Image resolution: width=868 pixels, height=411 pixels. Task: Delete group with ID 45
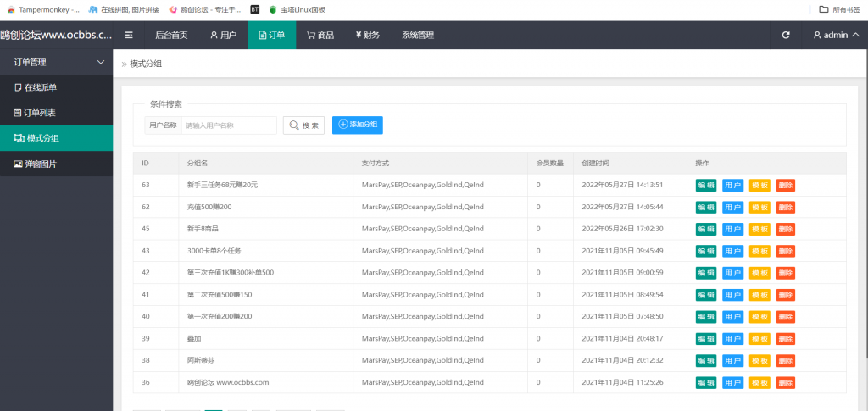(x=786, y=229)
